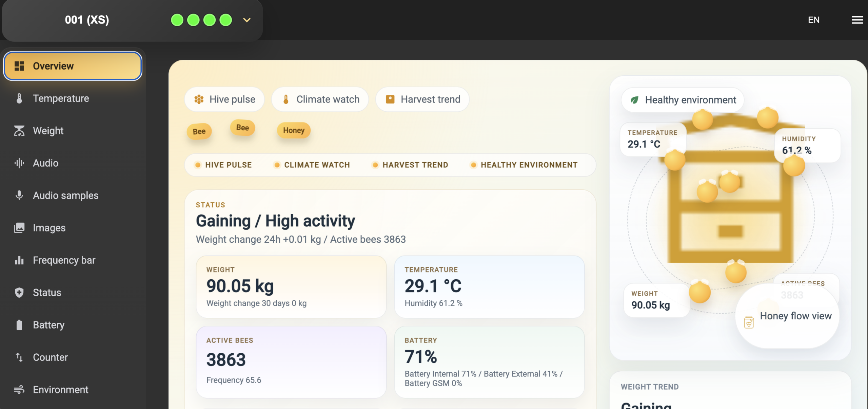This screenshot has height=409, width=868.
Task: Go to the Weight menu item
Action: click(x=73, y=131)
